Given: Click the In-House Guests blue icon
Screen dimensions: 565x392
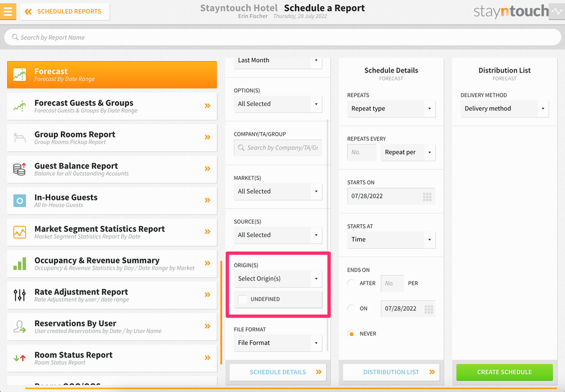Looking at the screenshot, I should tap(20, 200).
